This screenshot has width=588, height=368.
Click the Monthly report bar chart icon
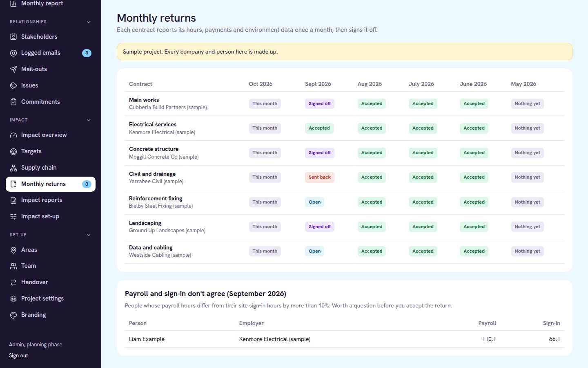(x=13, y=4)
